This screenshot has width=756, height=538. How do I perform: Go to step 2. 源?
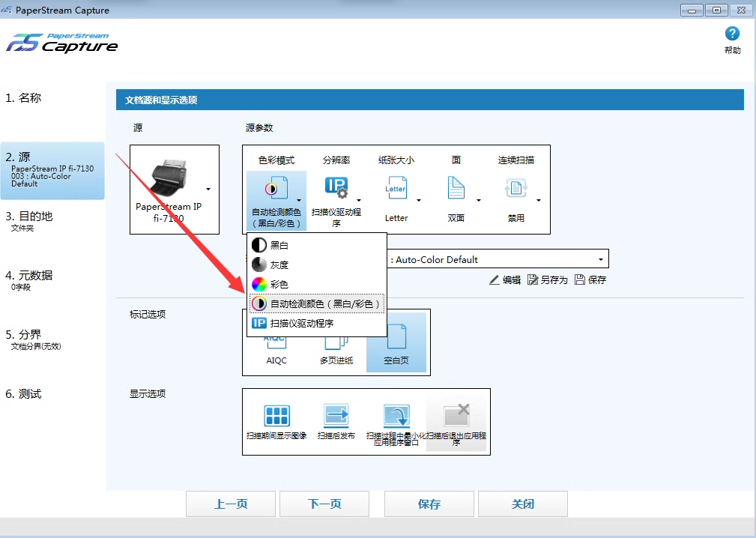(x=52, y=171)
